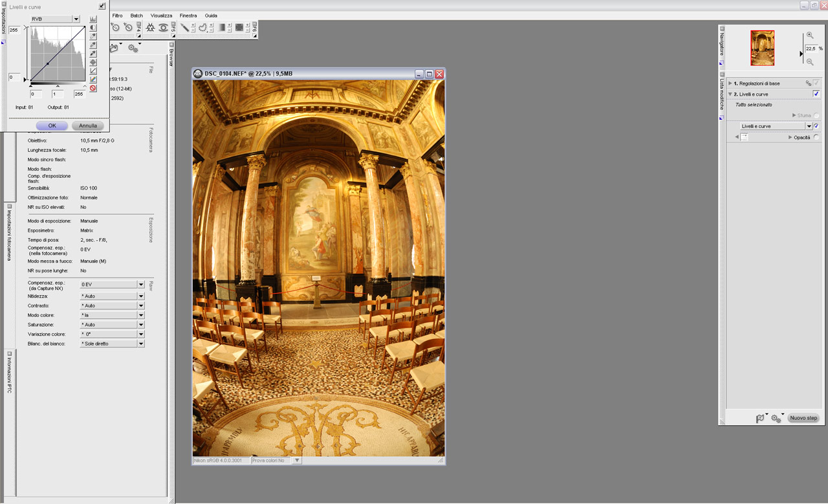Click the curve line tool icon
This screenshot has width=828, height=504.
coord(93,71)
